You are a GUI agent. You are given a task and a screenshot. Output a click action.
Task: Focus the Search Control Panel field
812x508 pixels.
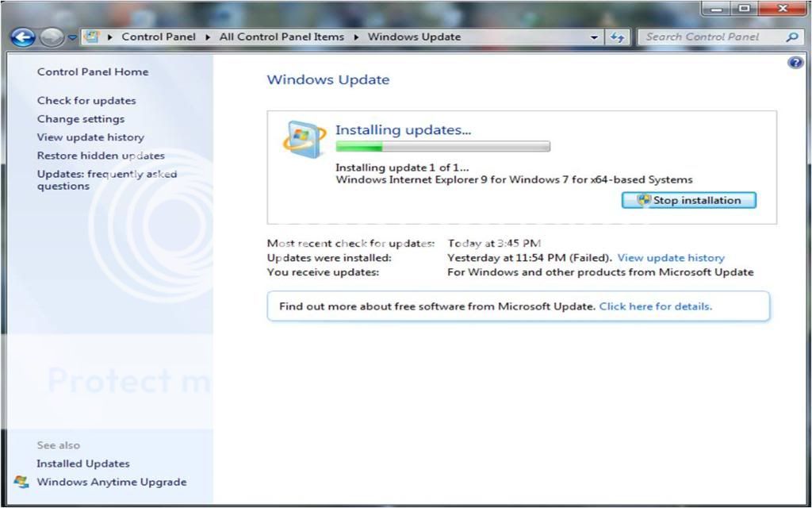(710, 37)
